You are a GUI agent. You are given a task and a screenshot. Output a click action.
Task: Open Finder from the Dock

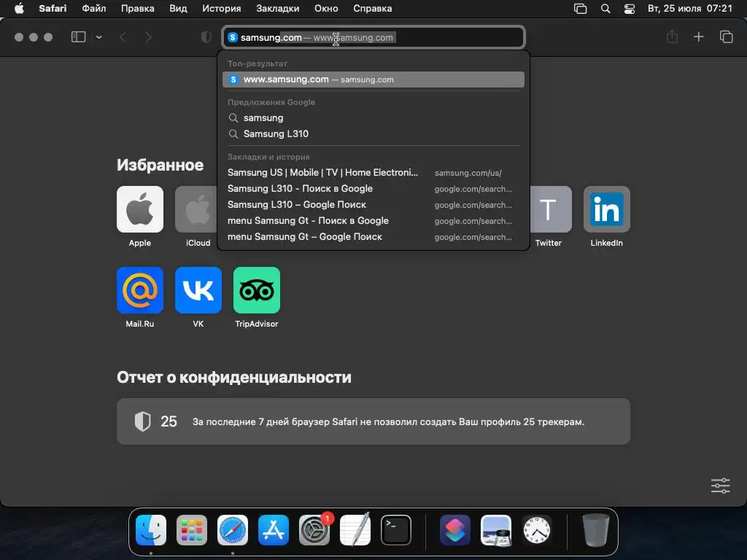(x=151, y=530)
